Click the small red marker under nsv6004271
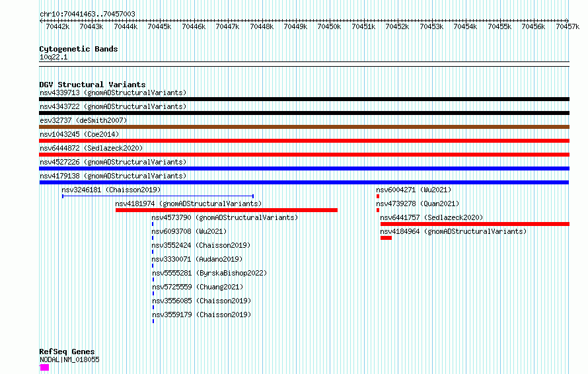The width and height of the screenshot is (588, 374). (x=378, y=196)
